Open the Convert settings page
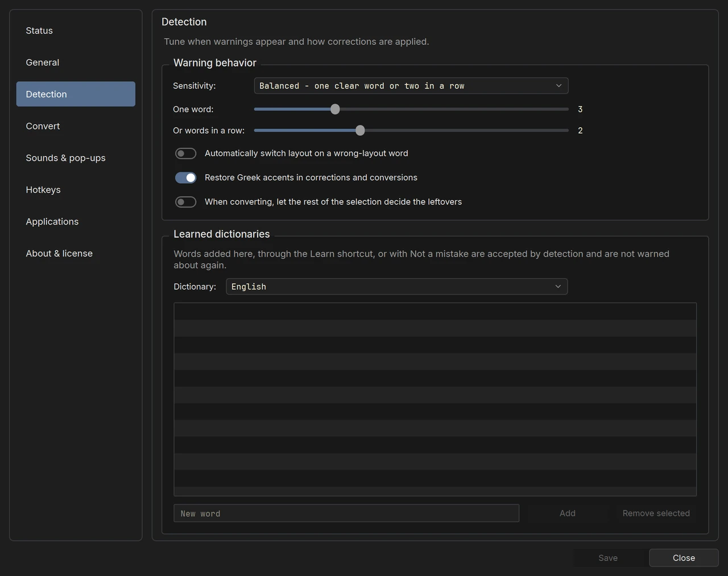Image resolution: width=728 pixels, height=576 pixels. click(x=76, y=126)
